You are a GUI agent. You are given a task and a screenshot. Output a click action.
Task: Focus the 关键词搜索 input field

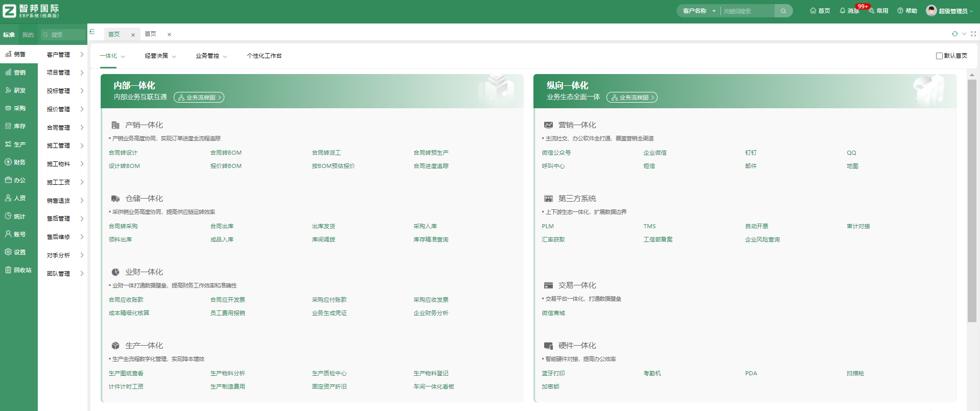(747, 11)
